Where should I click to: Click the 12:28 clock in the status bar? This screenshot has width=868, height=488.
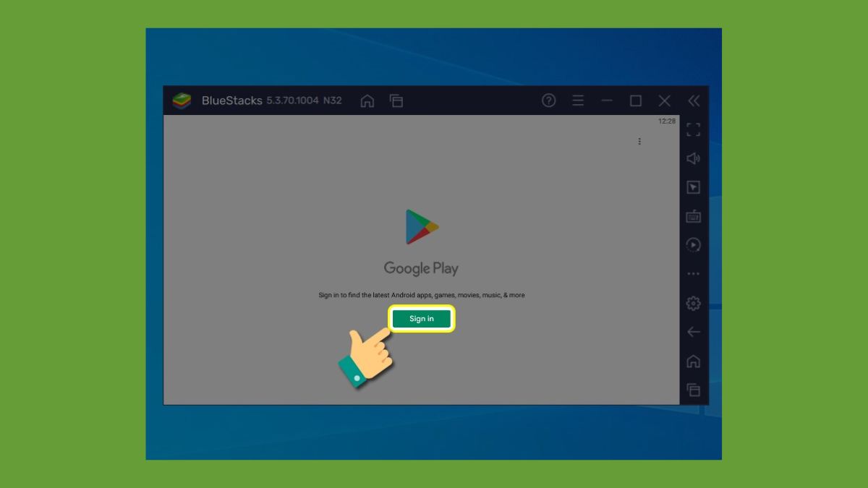[x=667, y=121]
